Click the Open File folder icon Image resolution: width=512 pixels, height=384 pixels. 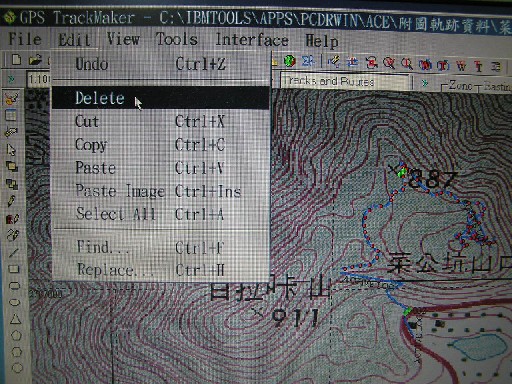point(35,60)
